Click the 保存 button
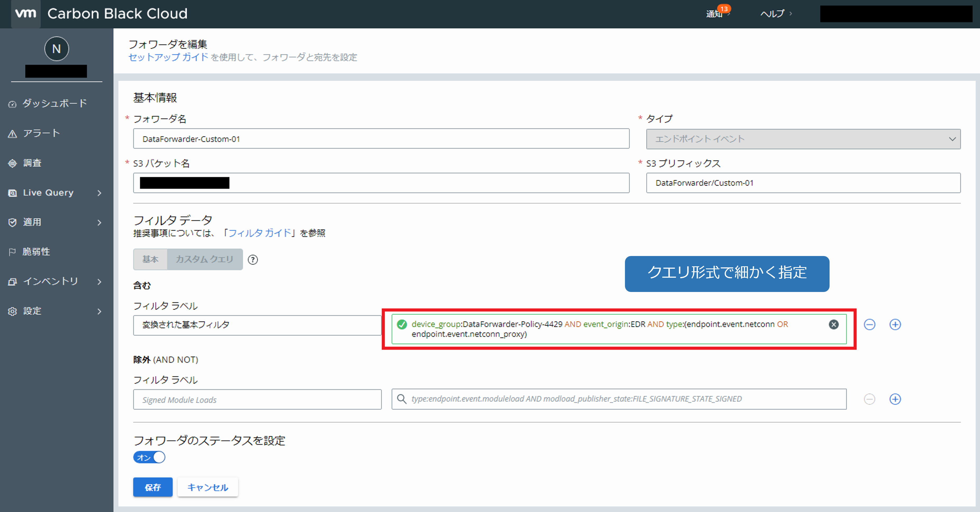This screenshot has height=512, width=980. click(x=153, y=487)
